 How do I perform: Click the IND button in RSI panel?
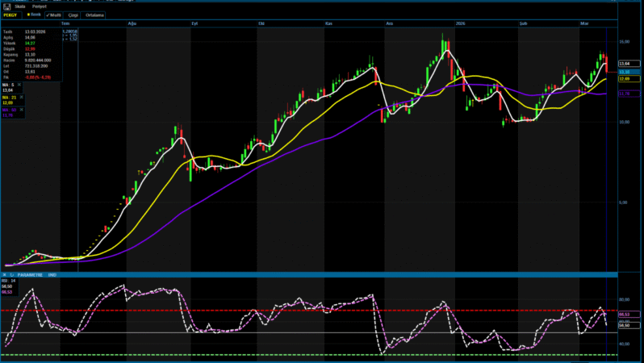[x=52, y=275]
